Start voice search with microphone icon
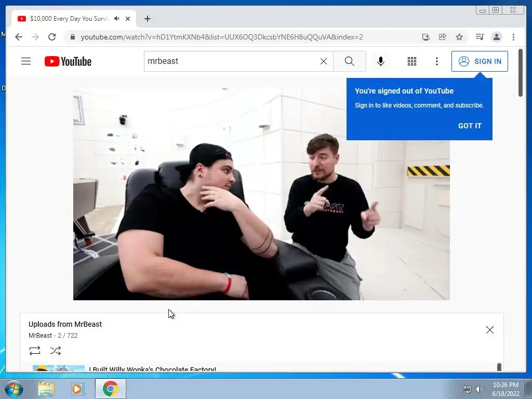The width and height of the screenshot is (532, 399). [x=381, y=61]
